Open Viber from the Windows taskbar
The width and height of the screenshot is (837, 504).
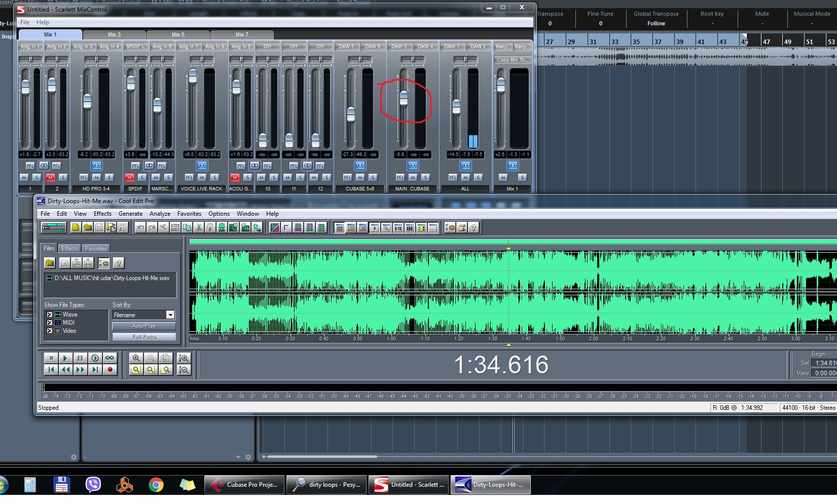click(x=93, y=485)
